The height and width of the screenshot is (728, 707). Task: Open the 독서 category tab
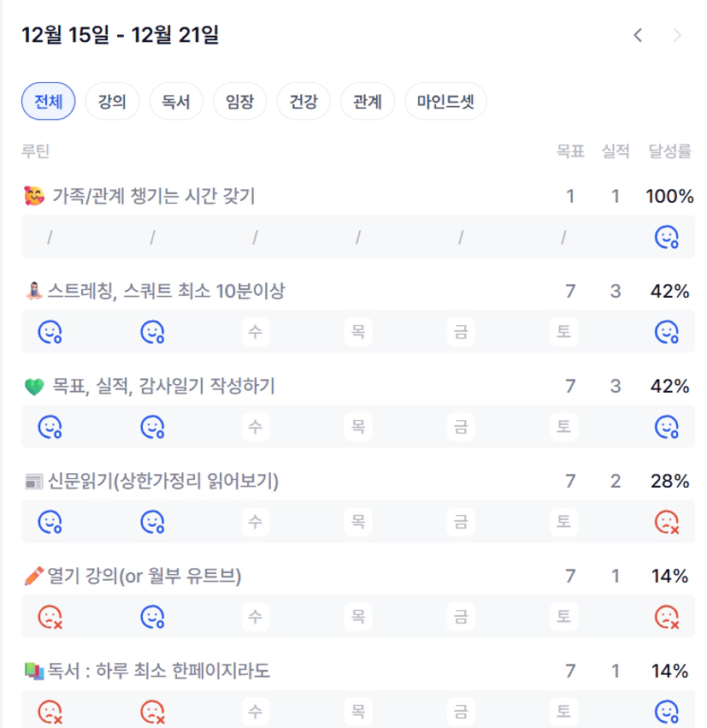176,102
